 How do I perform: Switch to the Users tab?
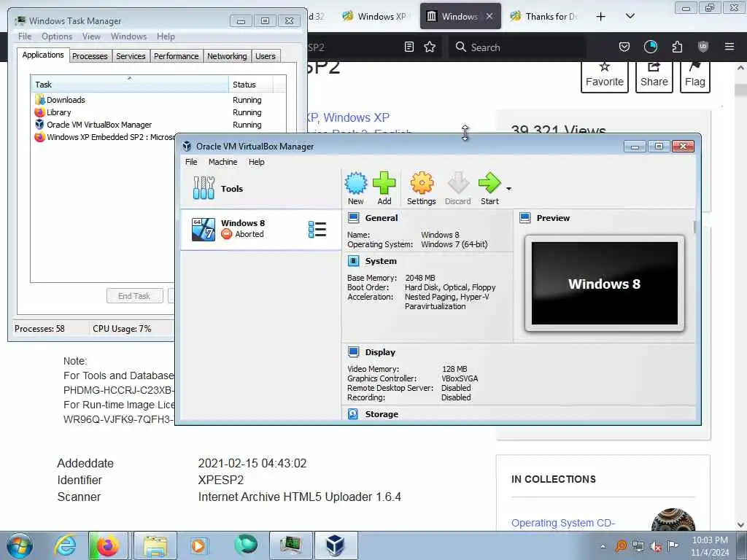point(266,56)
